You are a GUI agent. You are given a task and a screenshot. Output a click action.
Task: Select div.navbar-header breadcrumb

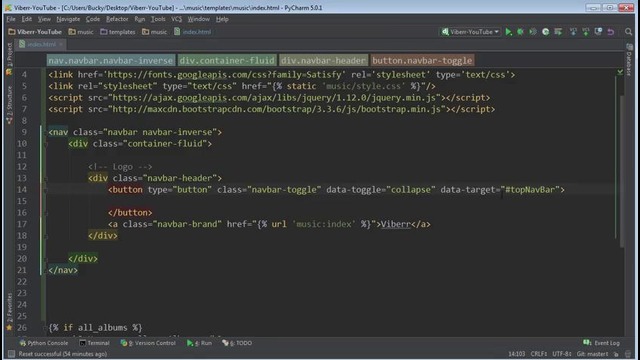pyautogui.click(x=323, y=60)
